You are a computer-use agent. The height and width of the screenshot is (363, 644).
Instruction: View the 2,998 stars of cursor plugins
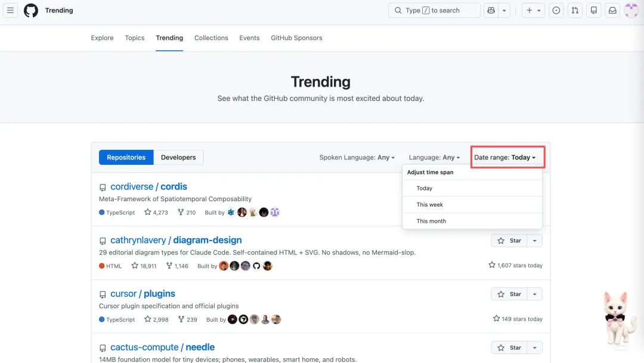tap(156, 319)
